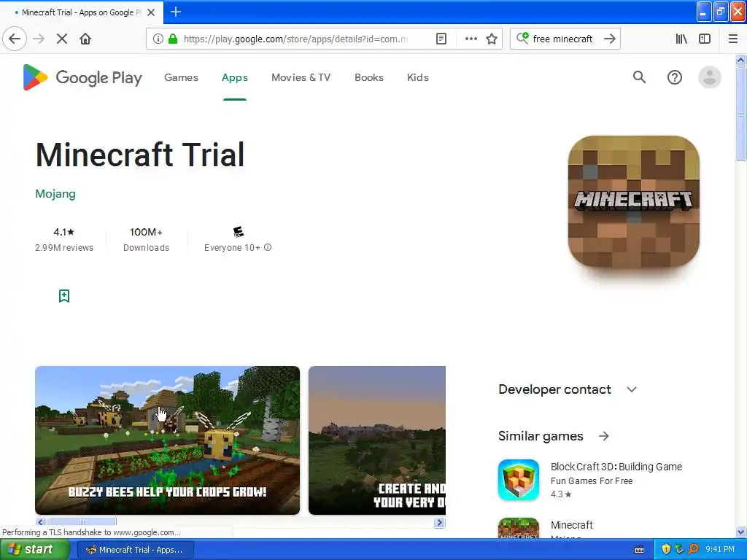The image size is (747, 560).
Task: Click page scrollbar up arrow
Action: (740, 60)
